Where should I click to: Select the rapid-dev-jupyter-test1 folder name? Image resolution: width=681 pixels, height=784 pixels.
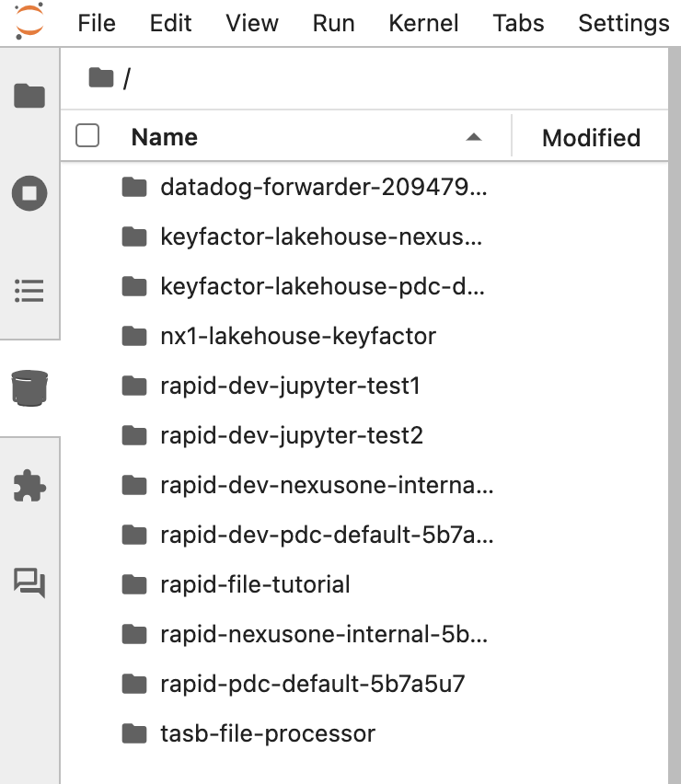click(x=290, y=386)
